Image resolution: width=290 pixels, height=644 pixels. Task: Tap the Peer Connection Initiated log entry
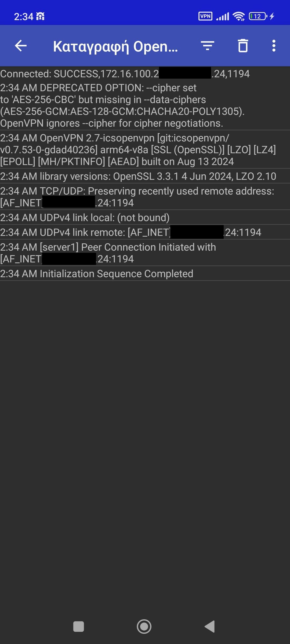point(108,253)
